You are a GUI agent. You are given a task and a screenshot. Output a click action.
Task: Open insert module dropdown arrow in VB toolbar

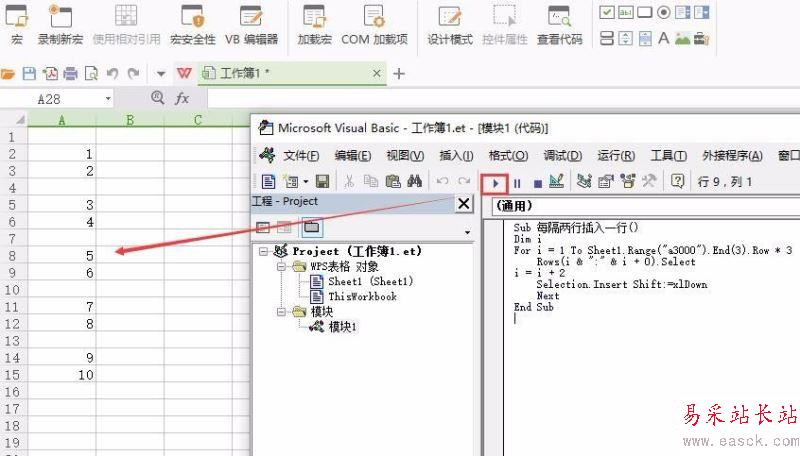coord(306,182)
